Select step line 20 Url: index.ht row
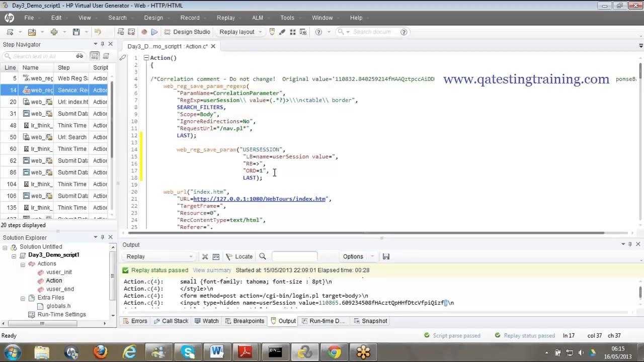644x362 pixels. (54, 102)
